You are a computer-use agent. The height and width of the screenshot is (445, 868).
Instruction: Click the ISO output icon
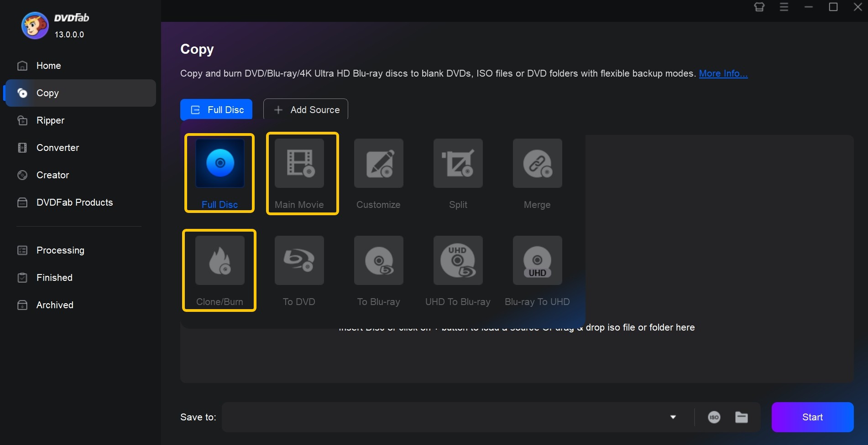pos(714,417)
